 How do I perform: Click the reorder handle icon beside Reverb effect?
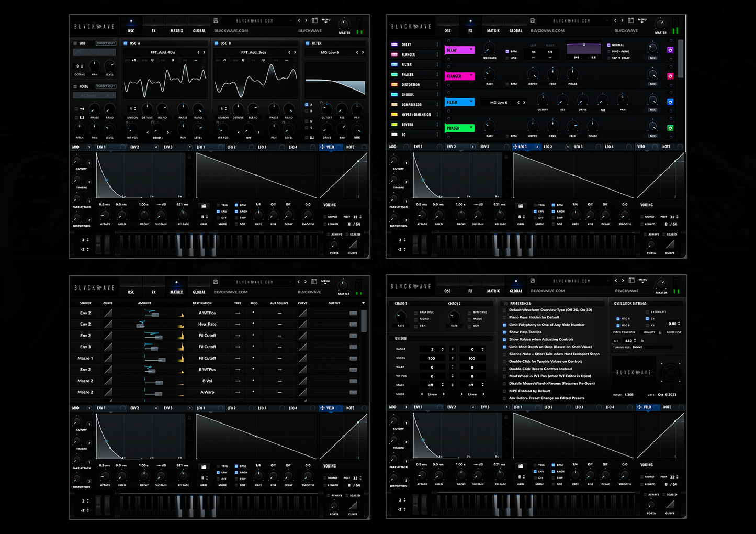pyautogui.click(x=437, y=124)
